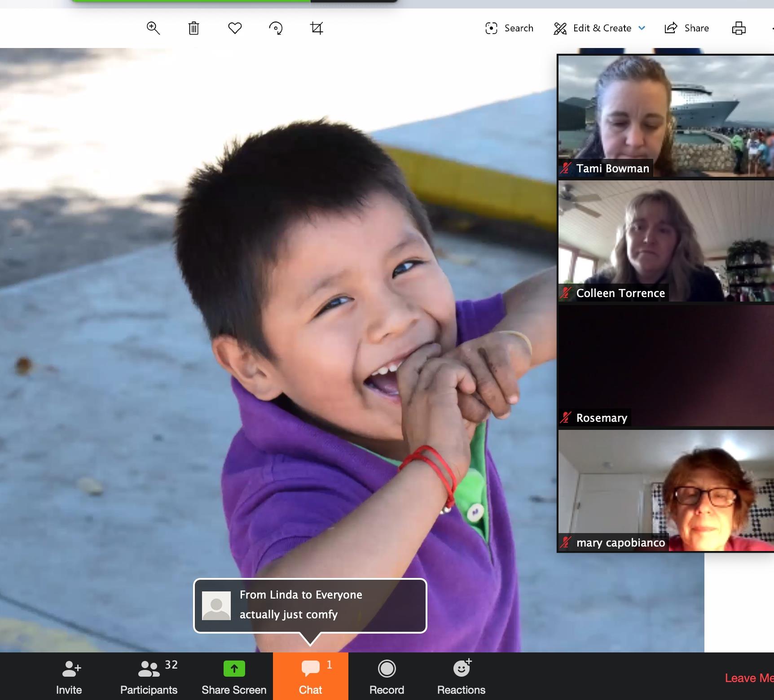Viewport: 774px width, 700px height.
Task: Select the crop tool icon
Action: point(317,28)
